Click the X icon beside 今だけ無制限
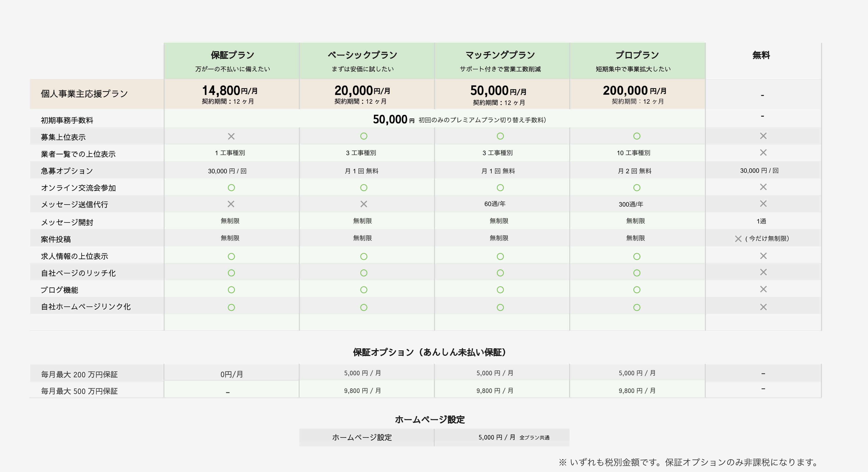 pyautogui.click(x=738, y=239)
